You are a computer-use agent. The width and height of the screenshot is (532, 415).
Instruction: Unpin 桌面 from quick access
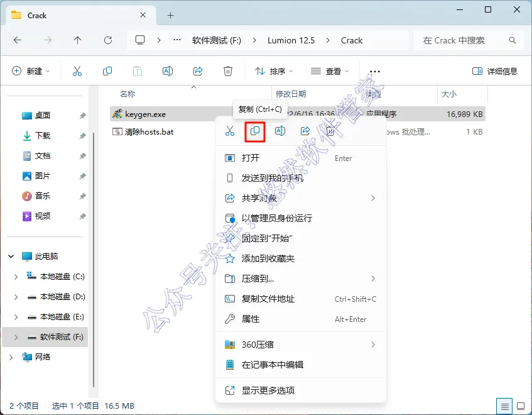point(82,116)
